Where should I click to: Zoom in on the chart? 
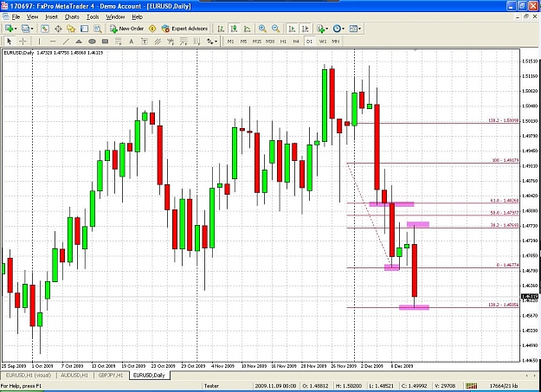click(262, 29)
